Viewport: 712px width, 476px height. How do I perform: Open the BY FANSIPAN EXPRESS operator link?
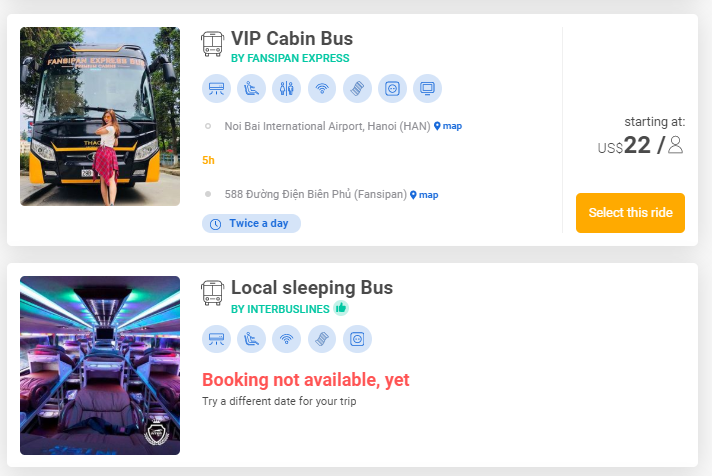[290, 58]
